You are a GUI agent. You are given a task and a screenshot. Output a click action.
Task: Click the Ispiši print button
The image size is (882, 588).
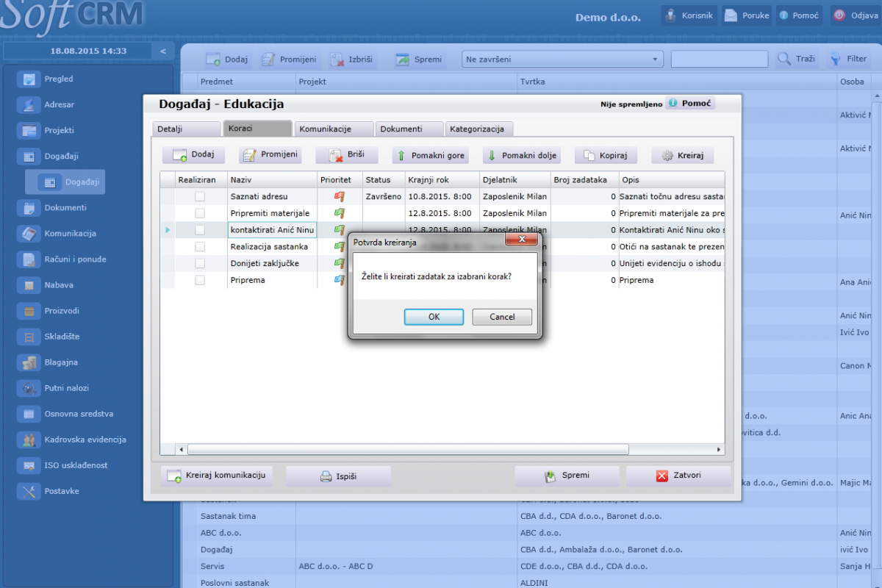coord(338,476)
